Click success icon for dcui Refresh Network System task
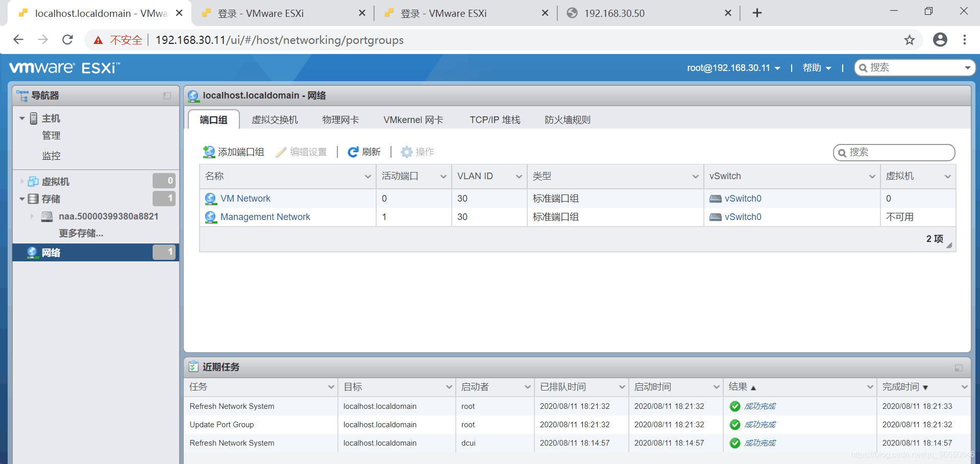The width and height of the screenshot is (980, 464). pos(735,443)
